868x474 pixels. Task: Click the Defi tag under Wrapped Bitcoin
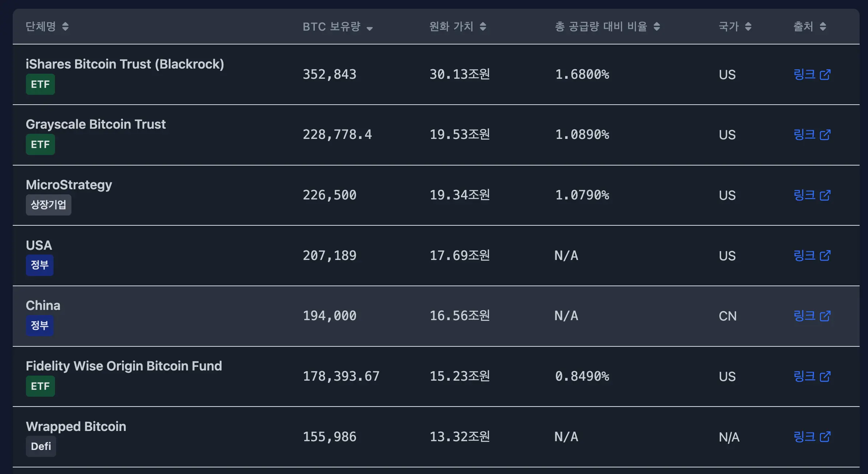pyautogui.click(x=41, y=446)
